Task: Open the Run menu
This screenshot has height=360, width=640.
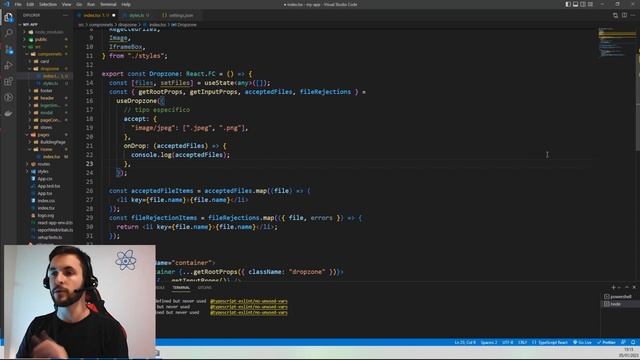Action: click(91, 4)
